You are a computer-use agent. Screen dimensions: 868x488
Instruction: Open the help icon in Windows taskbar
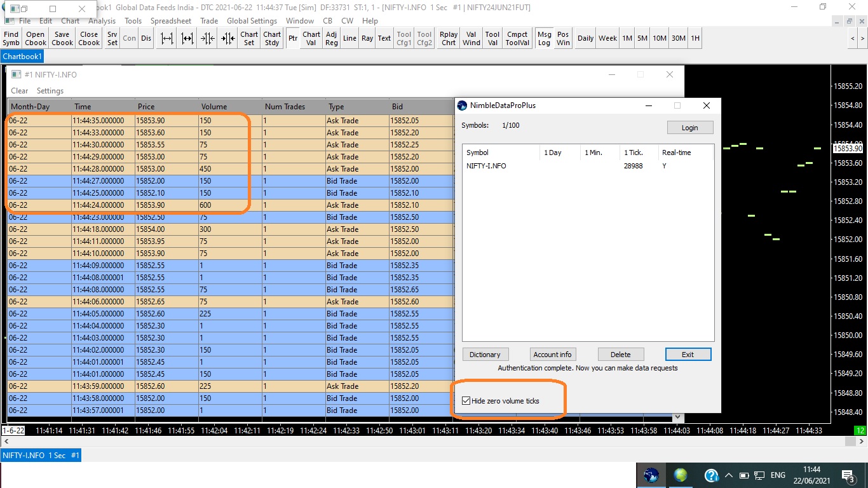[x=711, y=475]
